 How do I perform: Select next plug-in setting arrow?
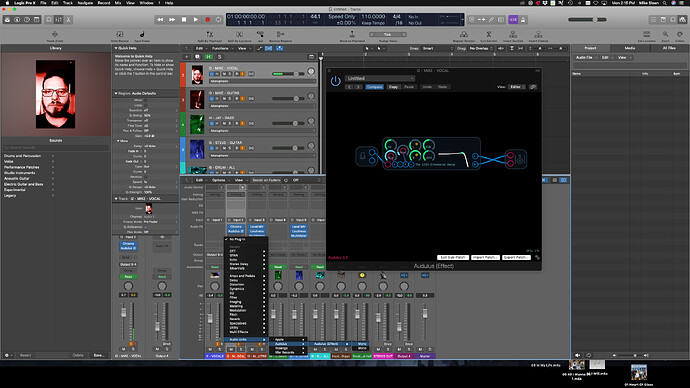(358, 87)
